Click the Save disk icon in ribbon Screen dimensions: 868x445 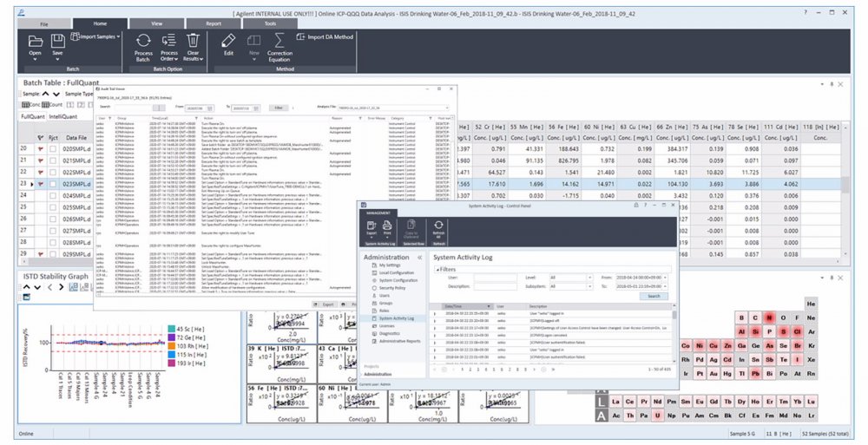(x=57, y=41)
